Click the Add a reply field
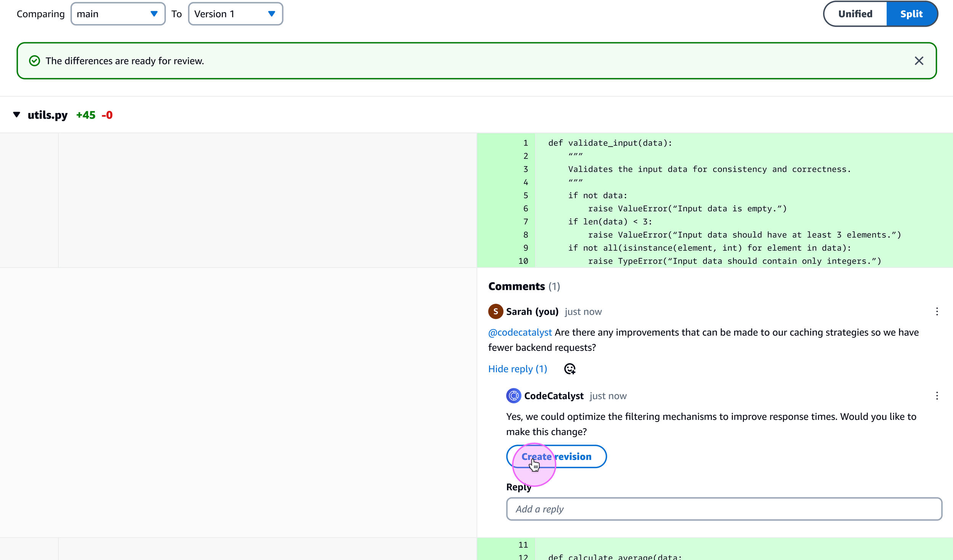Screen dimensions: 953x560 point(724,509)
